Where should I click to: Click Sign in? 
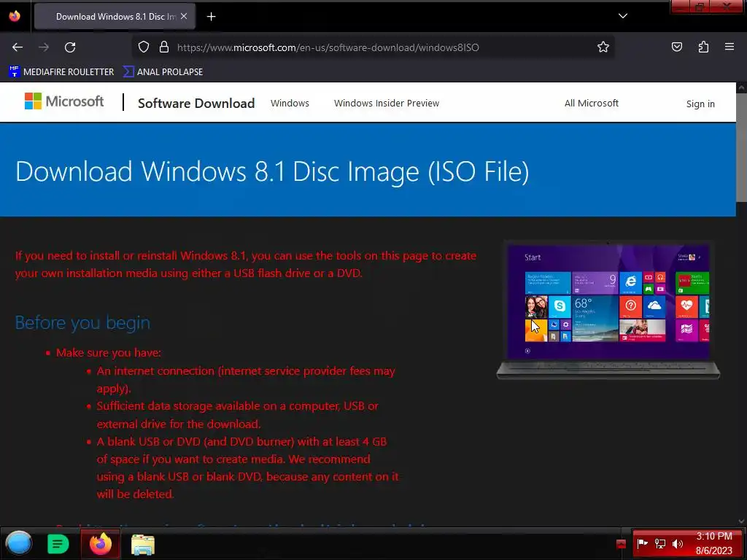(700, 104)
